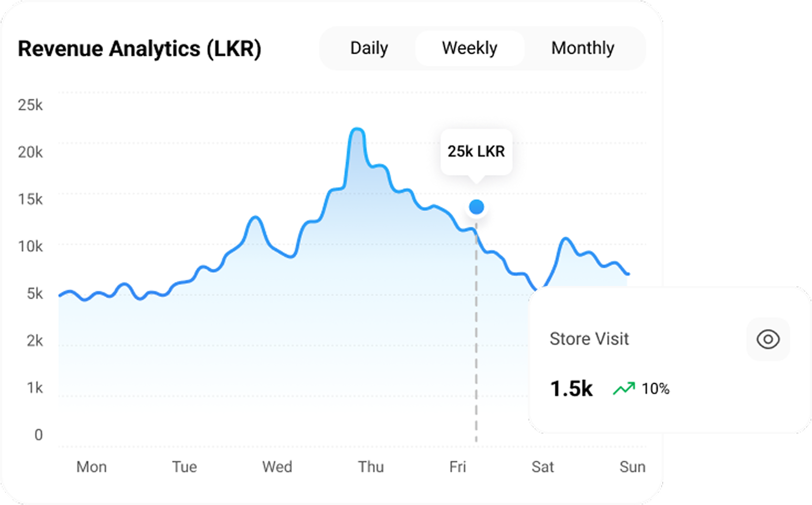Screen dimensions: 812x505
Task: Click the Sat label below the chart
Action: [543, 466]
